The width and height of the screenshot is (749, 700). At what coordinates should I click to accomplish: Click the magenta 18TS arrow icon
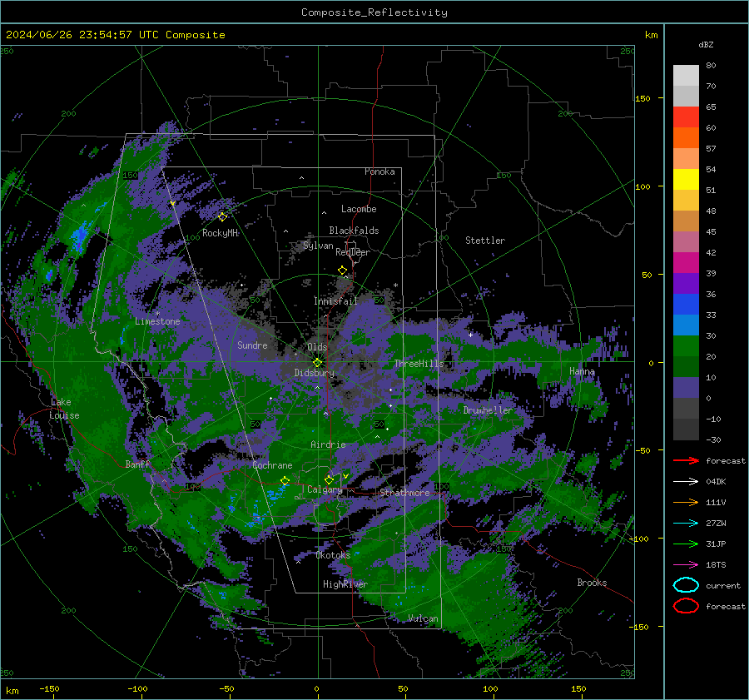686,565
